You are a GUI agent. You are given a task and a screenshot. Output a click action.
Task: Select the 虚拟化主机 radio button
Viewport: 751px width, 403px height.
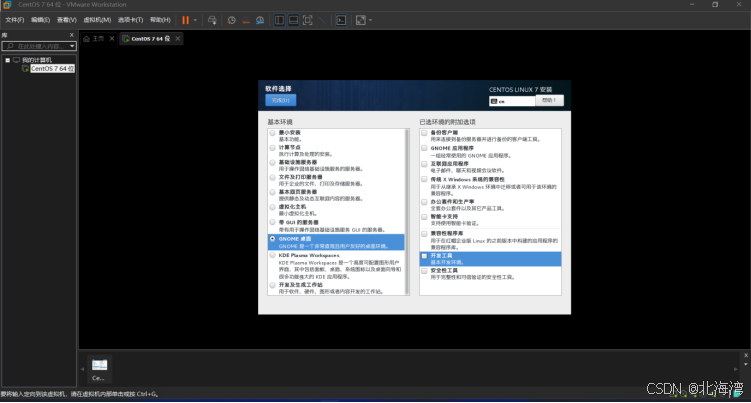pyautogui.click(x=273, y=207)
